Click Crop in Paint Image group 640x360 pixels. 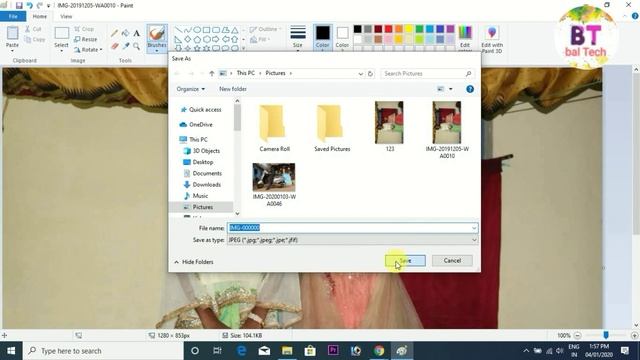pyautogui.click(x=84, y=29)
